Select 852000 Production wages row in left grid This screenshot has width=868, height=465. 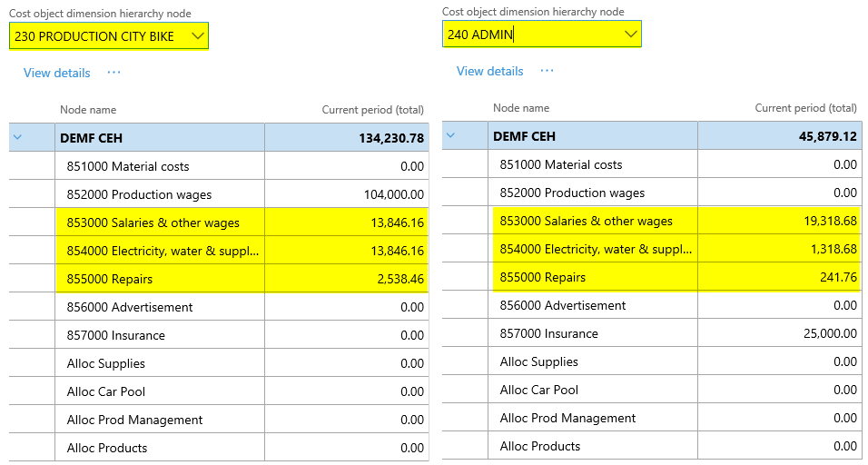tap(139, 194)
